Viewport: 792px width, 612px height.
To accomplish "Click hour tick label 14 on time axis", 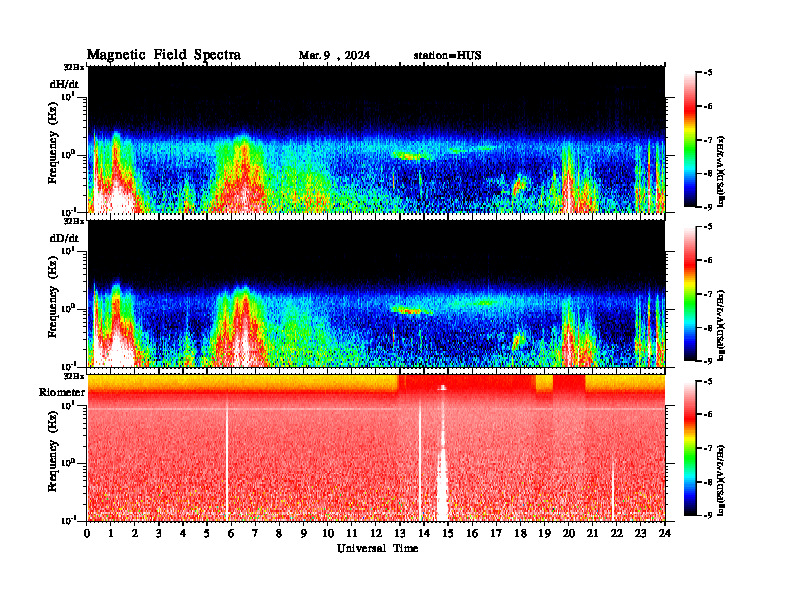I will pyautogui.click(x=424, y=533).
